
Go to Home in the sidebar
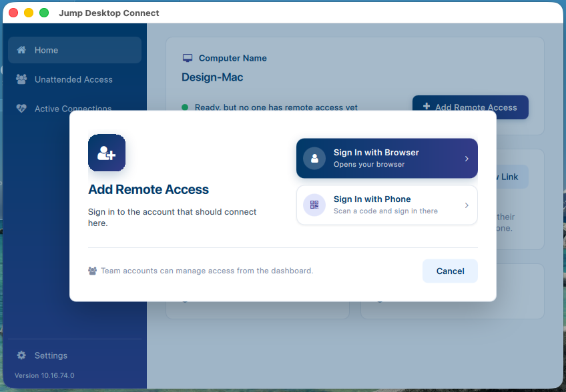pyautogui.click(x=75, y=50)
